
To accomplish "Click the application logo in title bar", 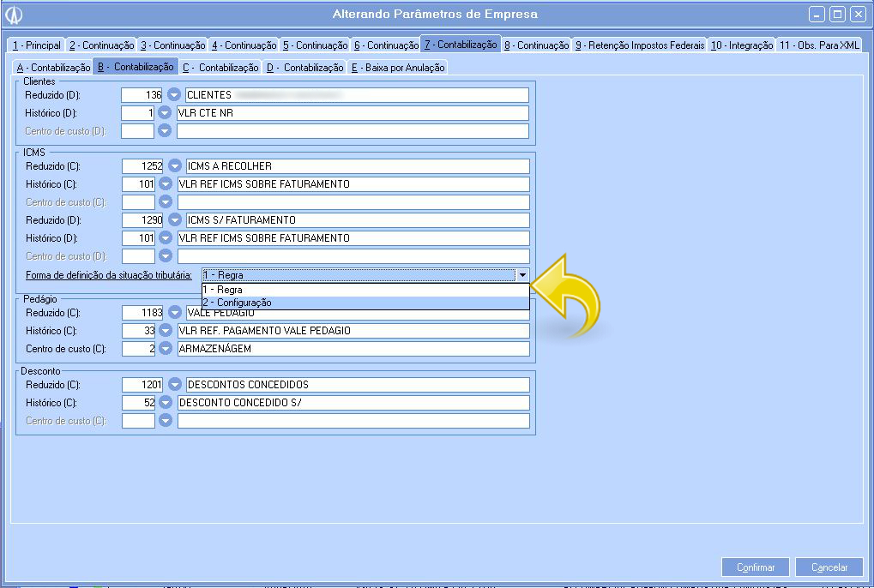I will tap(15, 15).
